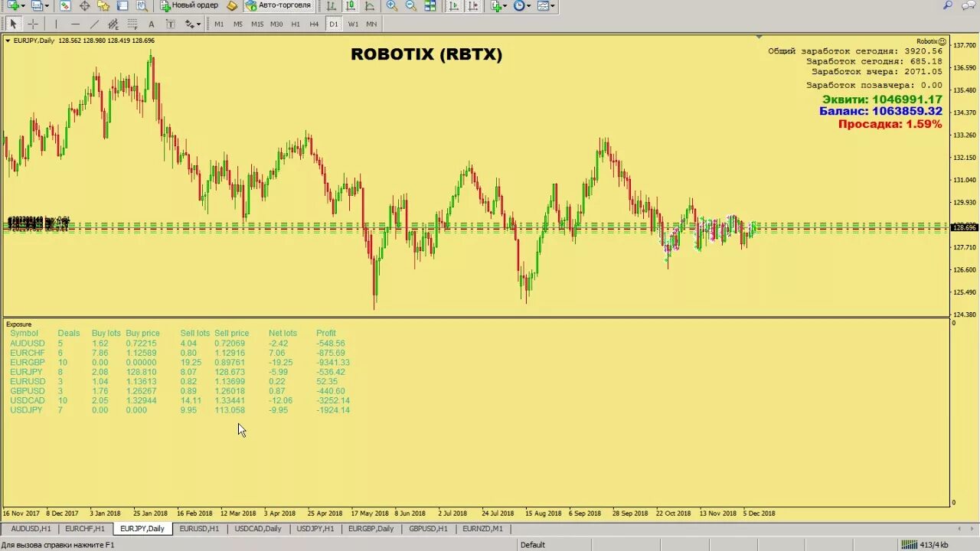The width and height of the screenshot is (980, 551).
Task: Expand the profiles dropdown arrow
Action: [x=47, y=5]
